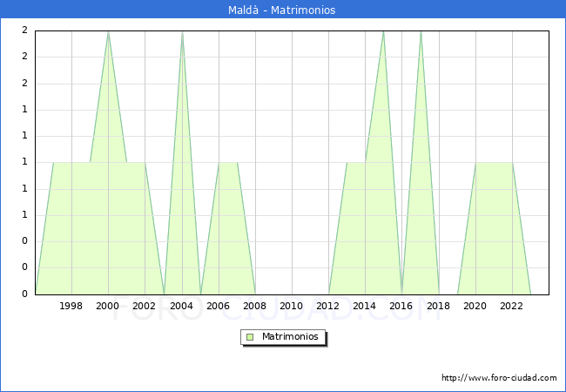Click the 2002 x-axis label
Screen dimensions: 566x392
(145, 306)
